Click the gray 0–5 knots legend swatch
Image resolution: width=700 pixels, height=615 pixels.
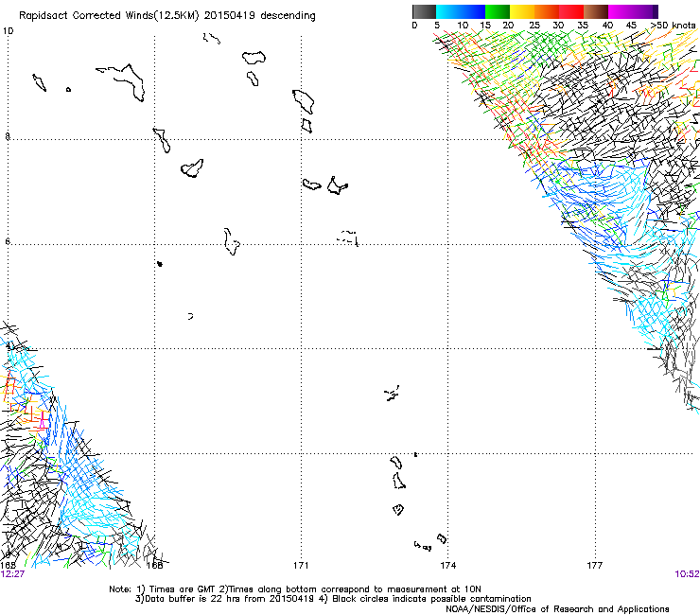pyautogui.click(x=424, y=11)
